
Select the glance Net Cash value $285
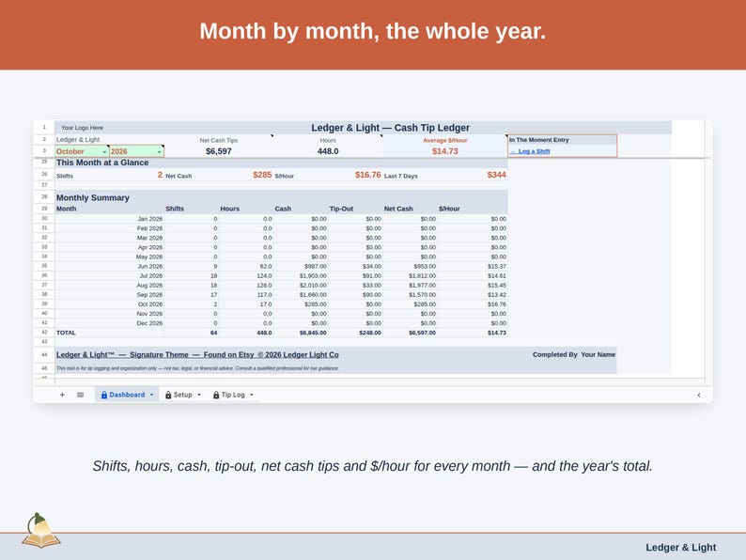tap(262, 175)
